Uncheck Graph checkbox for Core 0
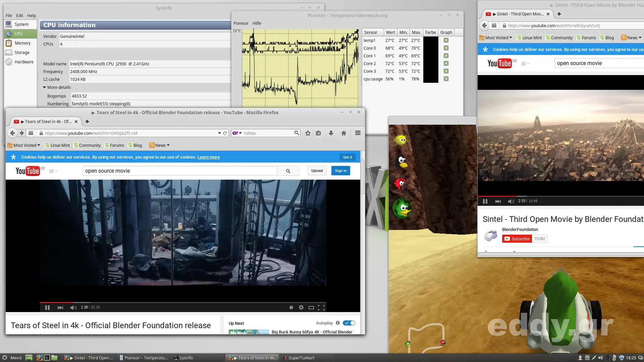This screenshot has width=644, height=362. click(x=446, y=48)
